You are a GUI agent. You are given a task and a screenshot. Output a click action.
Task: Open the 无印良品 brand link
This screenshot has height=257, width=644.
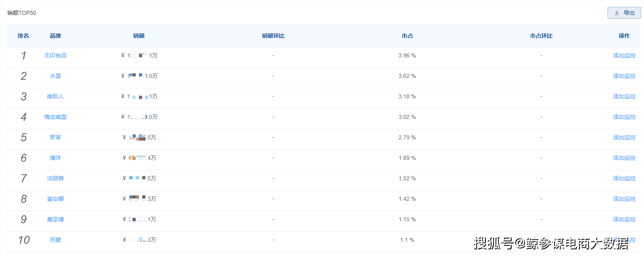(x=55, y=55)
